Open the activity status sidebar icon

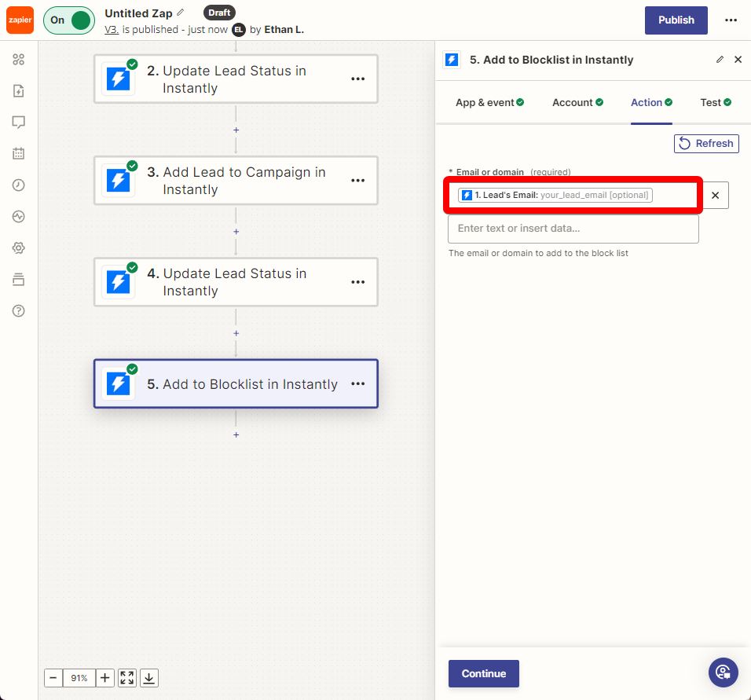point(19,217)
